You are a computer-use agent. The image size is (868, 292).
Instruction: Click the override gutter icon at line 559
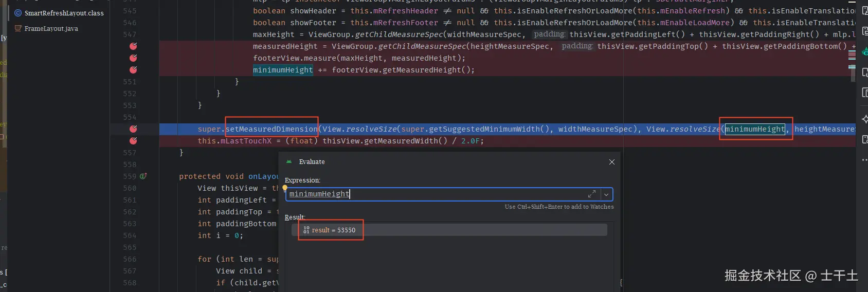point(143,176)
